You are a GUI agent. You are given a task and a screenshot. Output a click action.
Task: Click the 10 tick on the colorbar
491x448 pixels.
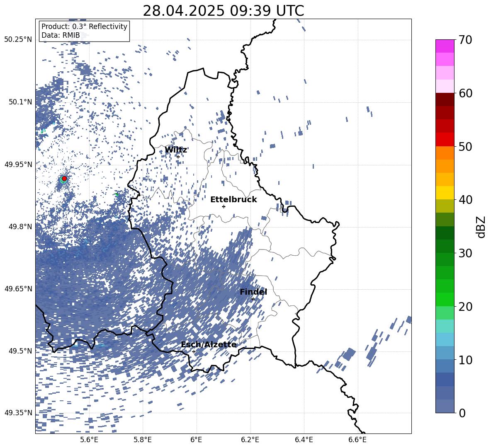click(x=465, y=360)
